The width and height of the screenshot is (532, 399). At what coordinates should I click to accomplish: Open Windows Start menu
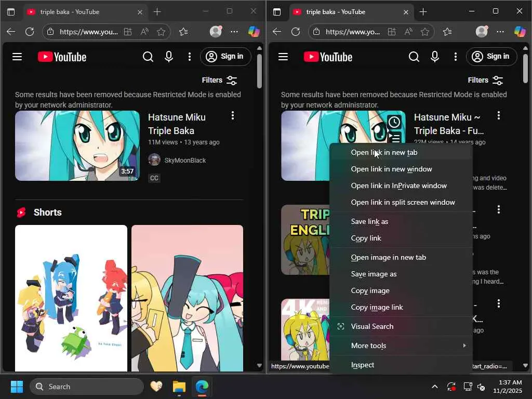(x=17, y=387)
